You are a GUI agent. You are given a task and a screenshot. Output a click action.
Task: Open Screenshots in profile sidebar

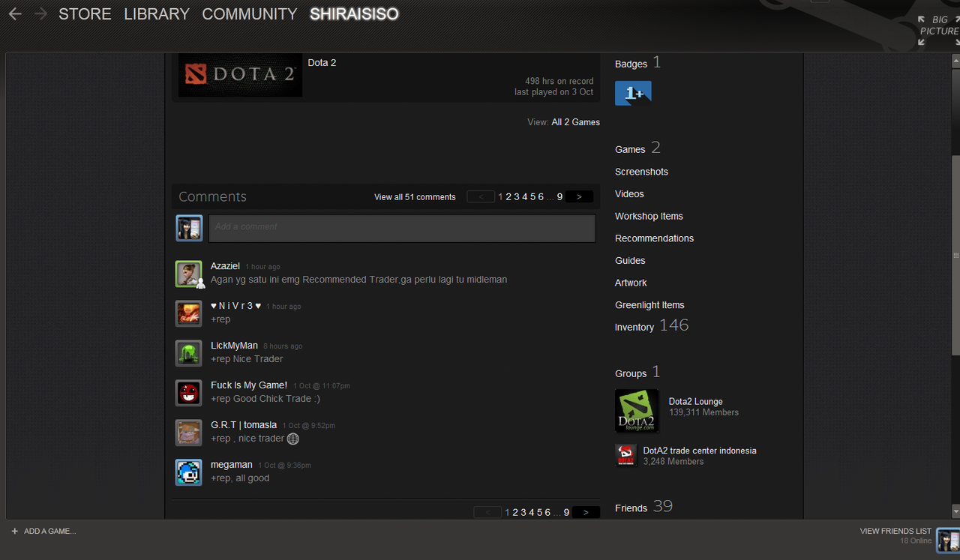(641, 172)
